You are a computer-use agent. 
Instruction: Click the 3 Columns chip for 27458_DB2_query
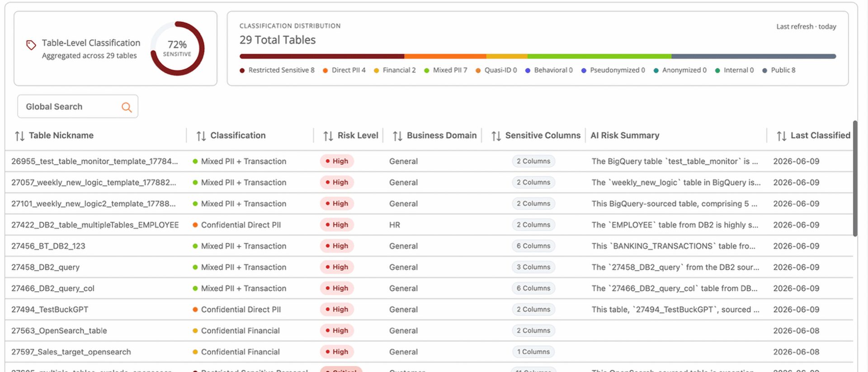coord(533,267)
